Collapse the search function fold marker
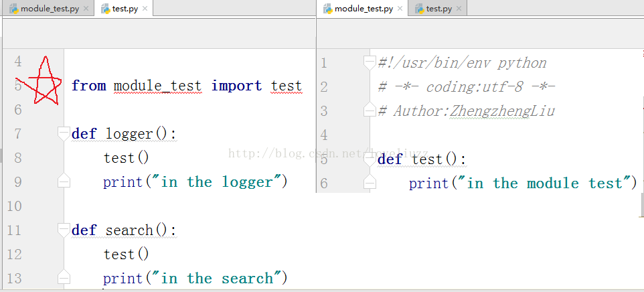The width and height of the screenshot is (644, 292). (64, 229)
